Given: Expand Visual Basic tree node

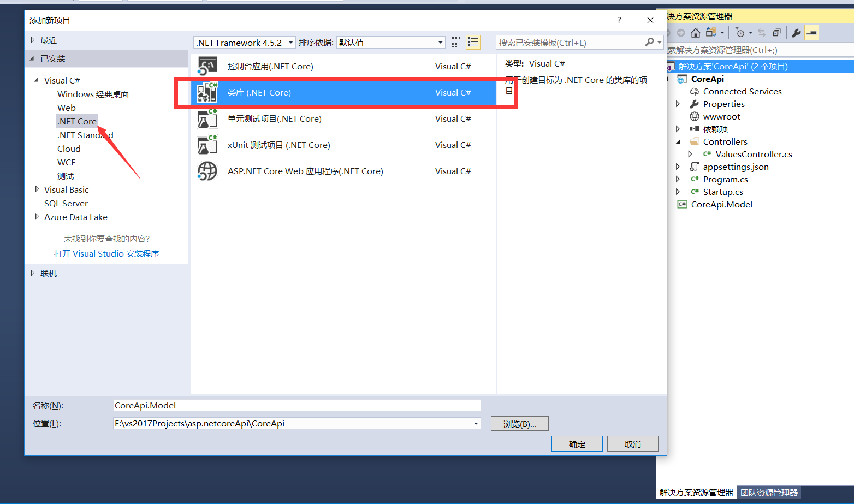Looking at the screenshot, I should [37, 189].
